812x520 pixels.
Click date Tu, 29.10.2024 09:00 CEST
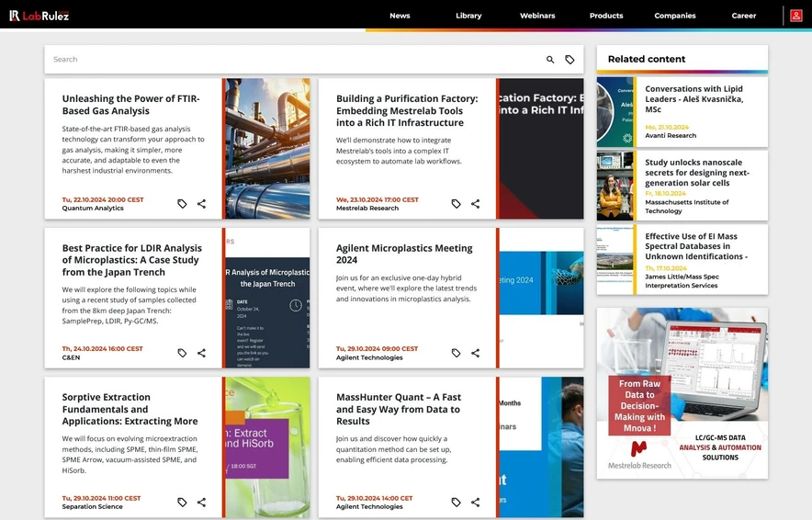tap(377, 348)
